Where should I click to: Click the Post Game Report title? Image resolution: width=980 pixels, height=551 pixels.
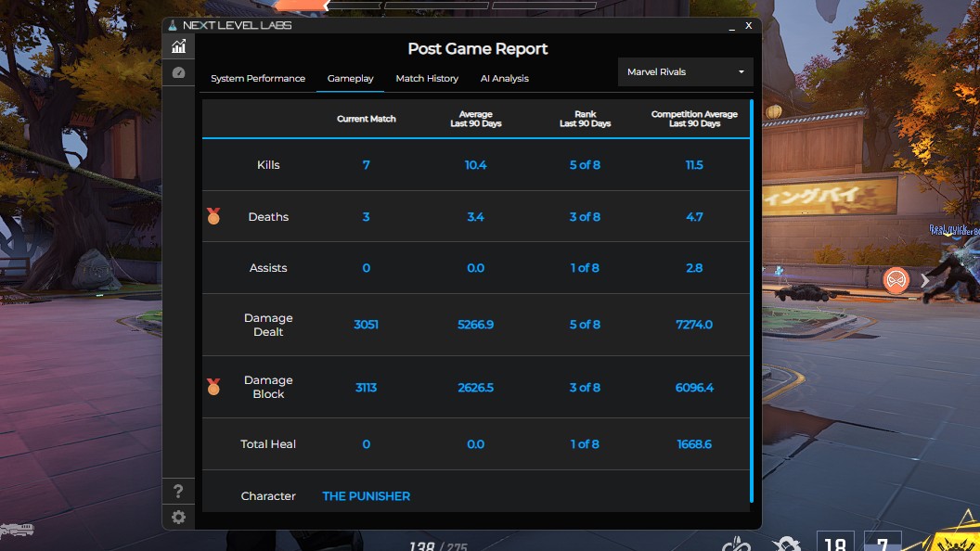tap(478, 49)
